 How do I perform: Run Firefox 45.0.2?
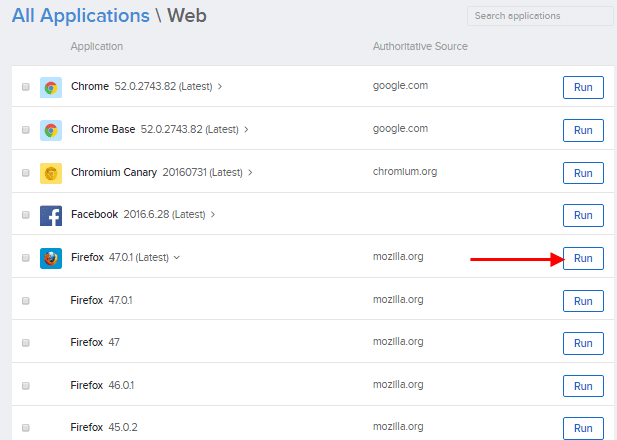[x=583, y=428]
